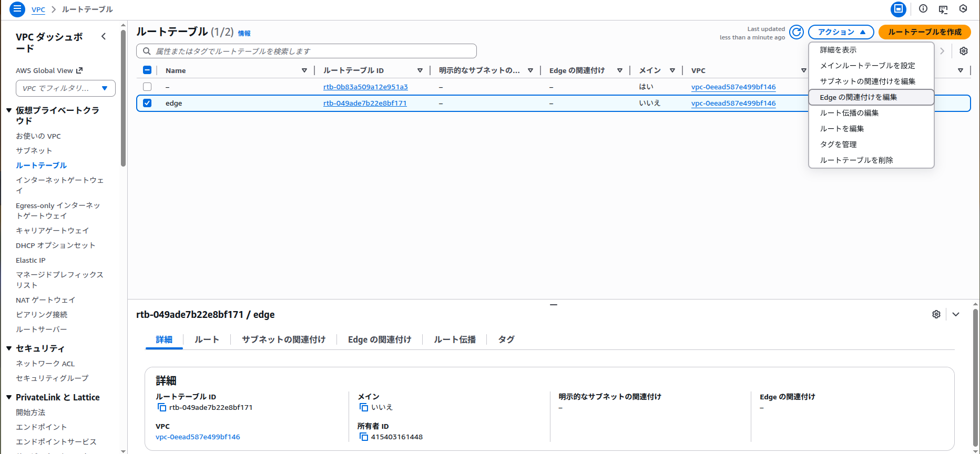Screen dimensions: 980x454
Task: Open Elastic IP in sidebar
Action: coord(30,260)
